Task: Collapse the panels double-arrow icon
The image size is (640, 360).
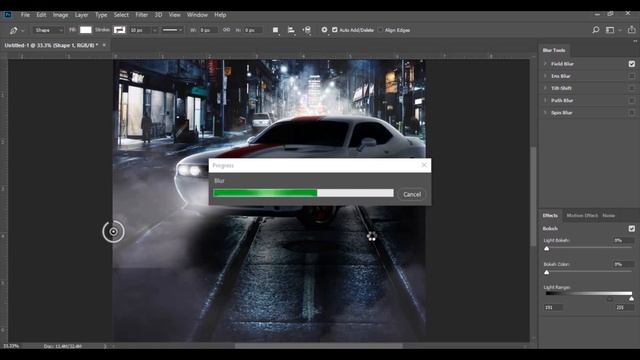Action: (x=635, y=41)
